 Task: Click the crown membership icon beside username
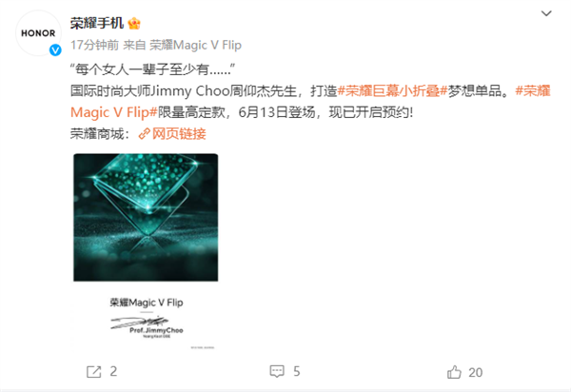coord(134,23)
